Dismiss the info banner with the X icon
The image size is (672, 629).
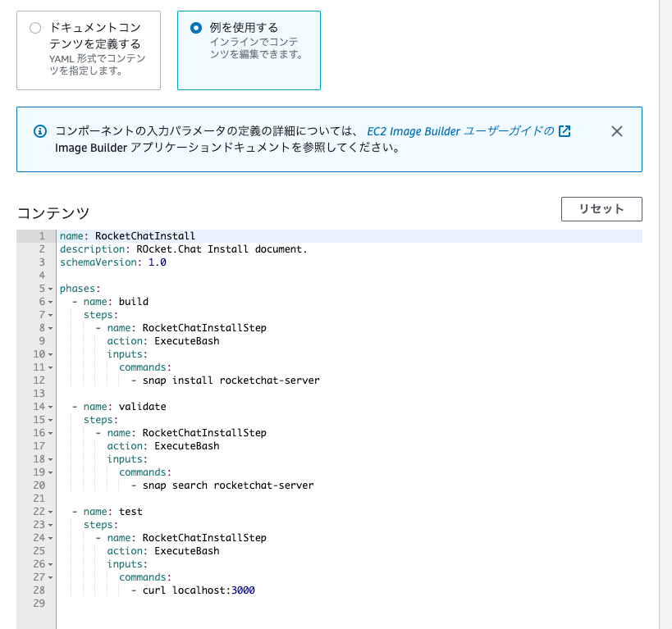click(x=617, y=131)
